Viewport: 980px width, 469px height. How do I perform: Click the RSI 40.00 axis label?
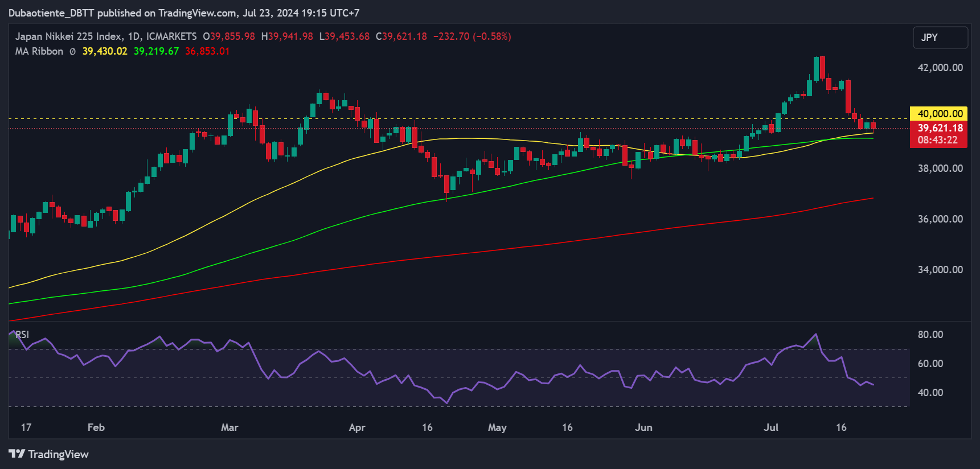[x=930, y=393]
